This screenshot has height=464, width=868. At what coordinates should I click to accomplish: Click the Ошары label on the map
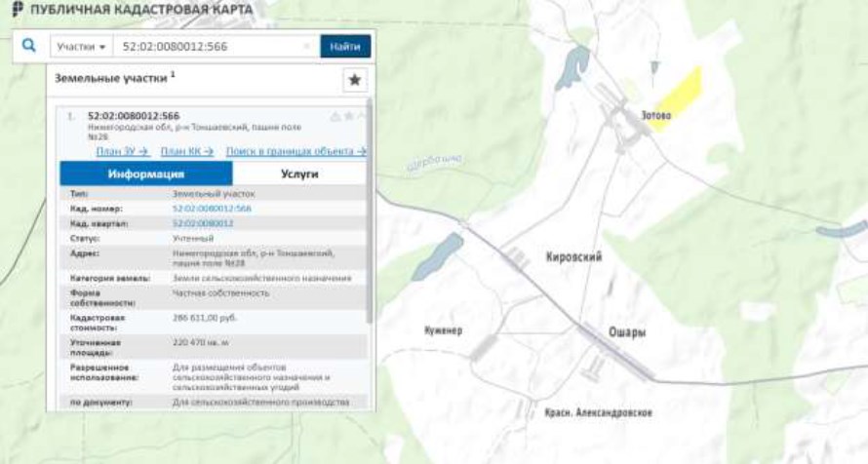coord(627,331)
